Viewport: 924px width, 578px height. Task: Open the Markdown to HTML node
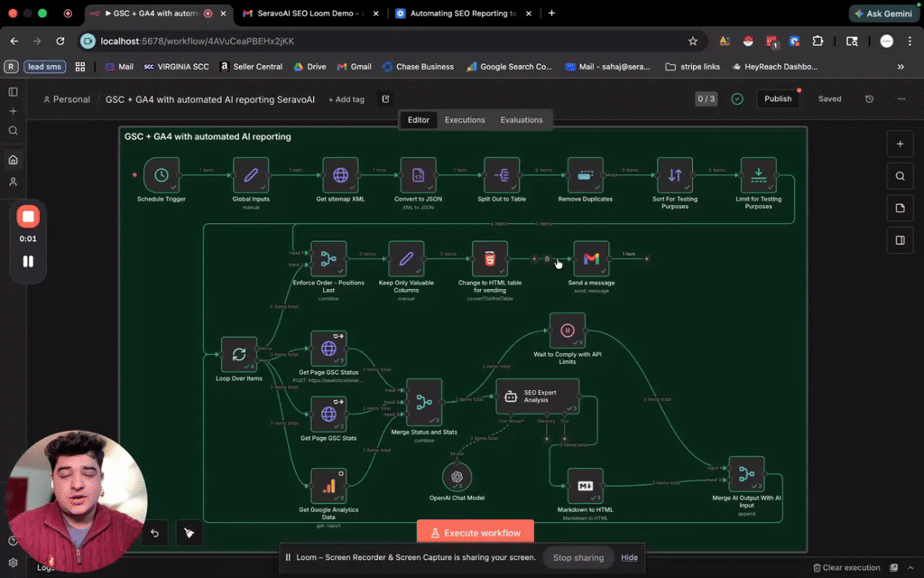(584, 486)
